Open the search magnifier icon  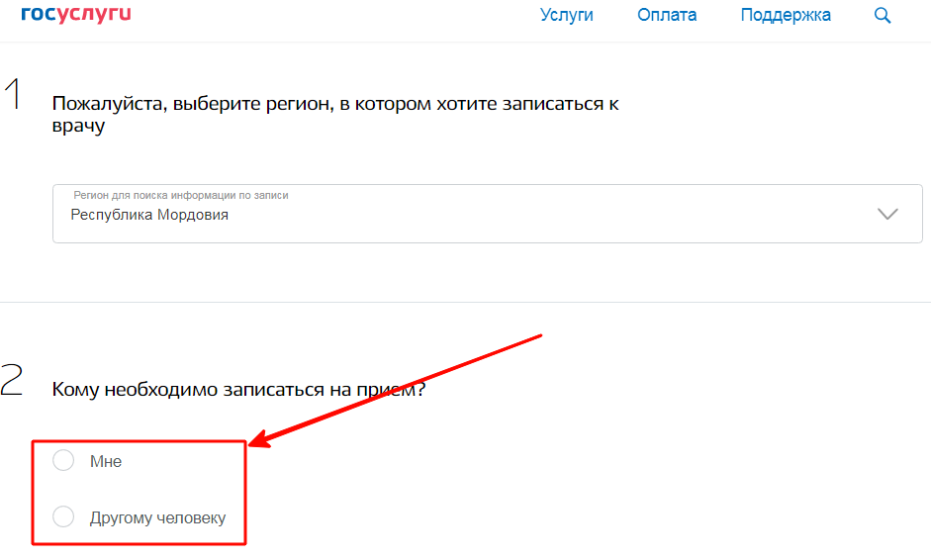[883, 16]
